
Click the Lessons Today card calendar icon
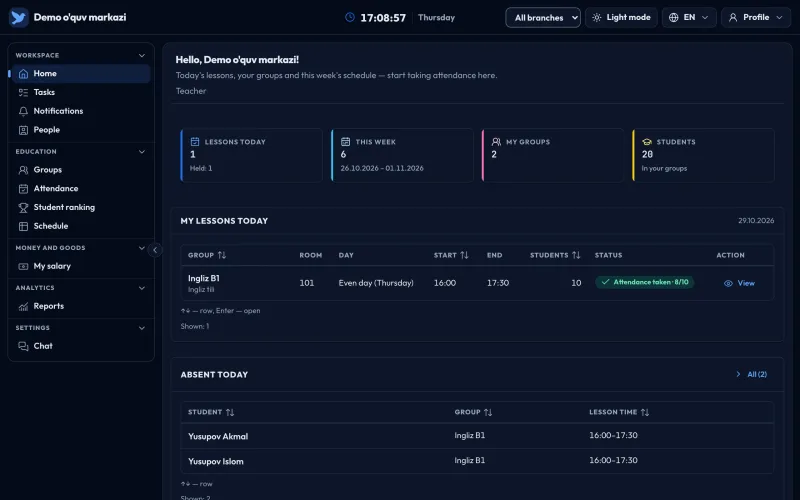point(195,142)
